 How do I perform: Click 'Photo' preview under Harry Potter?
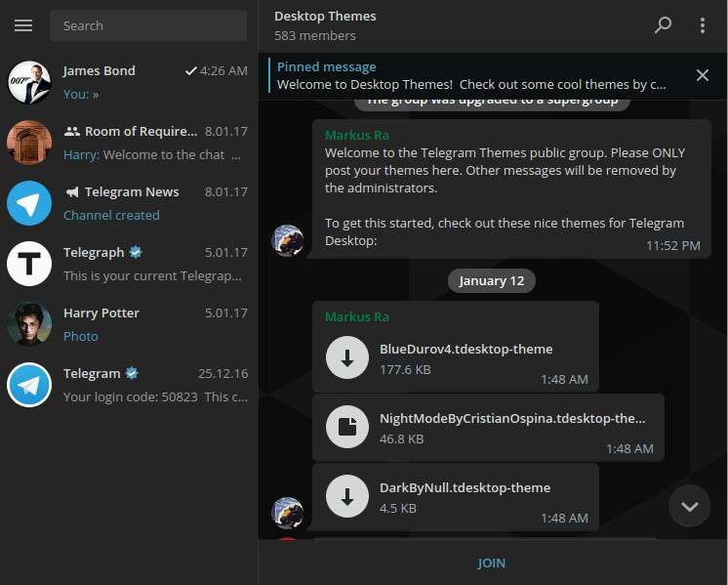81,336
